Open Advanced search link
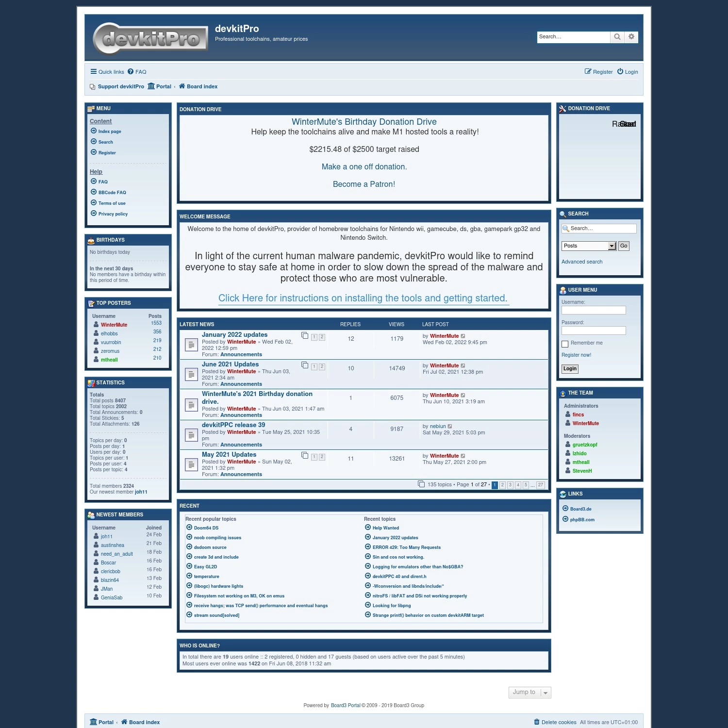This screenshot has height=728, width=728. click(582, 262)
